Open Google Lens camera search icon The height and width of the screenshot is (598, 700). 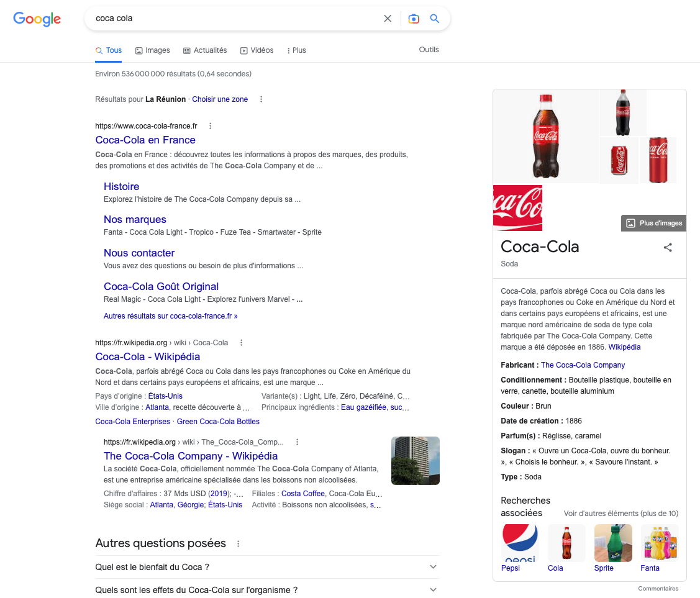click(414, 18)
